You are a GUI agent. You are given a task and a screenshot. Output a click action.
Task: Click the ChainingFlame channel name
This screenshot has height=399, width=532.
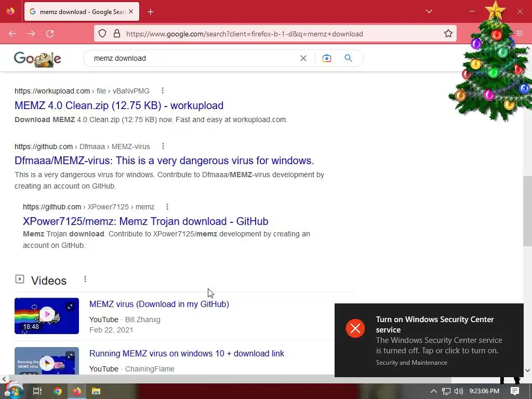coord(150,369)
